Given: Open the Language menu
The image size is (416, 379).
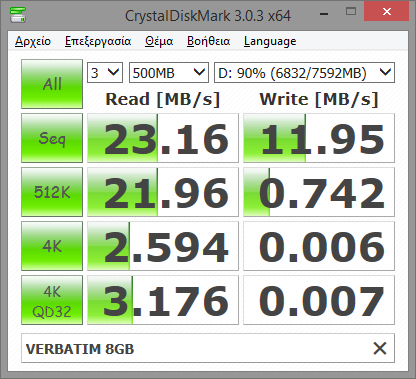Looking at the screenshot, I should click(x=270, y=41).
